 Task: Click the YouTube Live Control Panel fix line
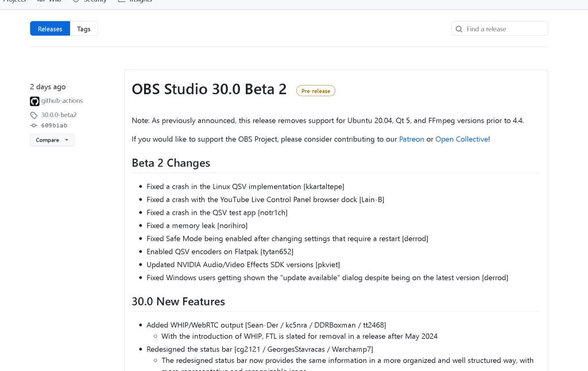click(x=265, y=199)
